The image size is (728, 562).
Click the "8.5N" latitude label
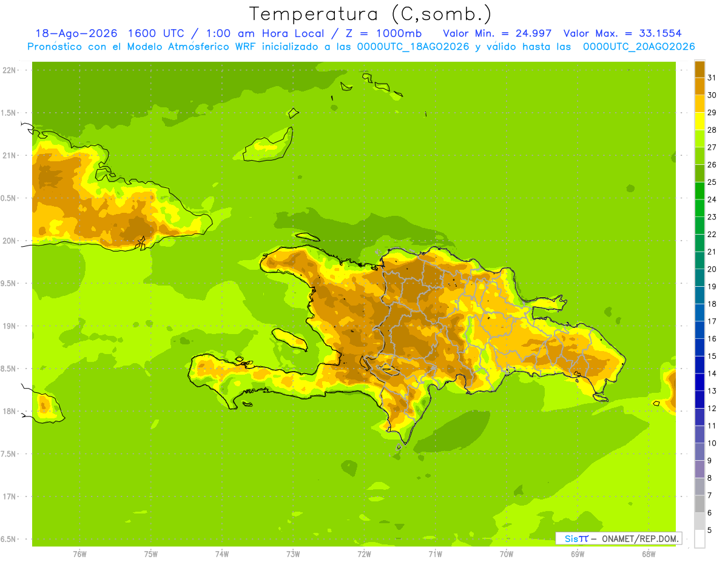coord(9,369)
